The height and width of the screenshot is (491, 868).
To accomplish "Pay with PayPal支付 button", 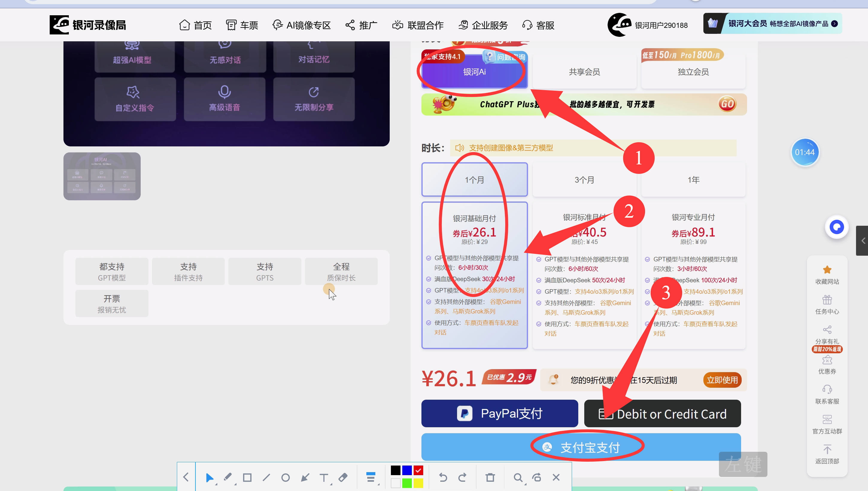I will tap(500, 413).
